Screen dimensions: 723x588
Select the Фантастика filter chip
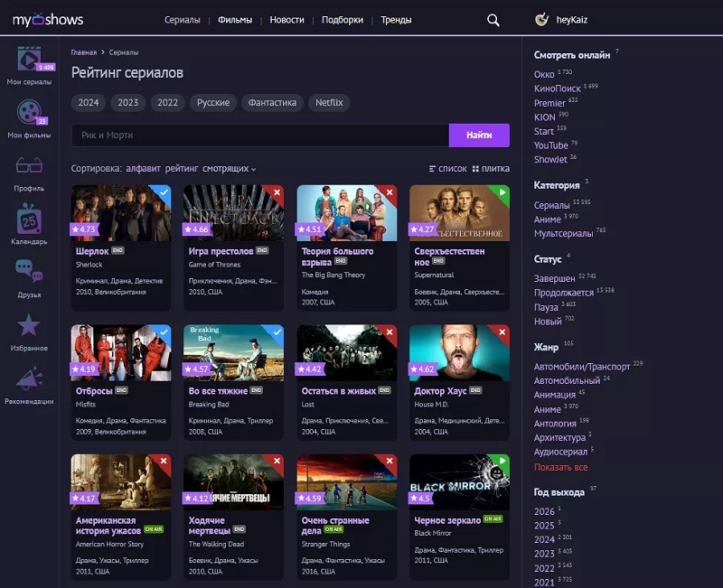273,103
